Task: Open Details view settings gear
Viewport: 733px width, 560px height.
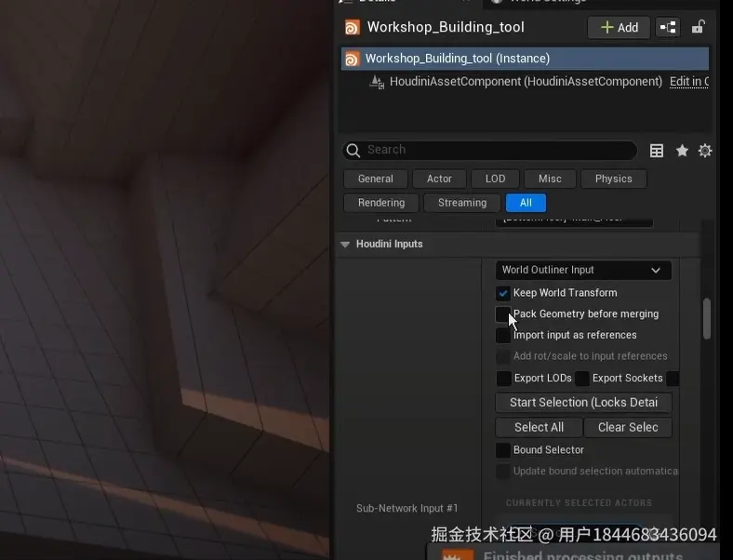Action: click(x=704, y=151)
